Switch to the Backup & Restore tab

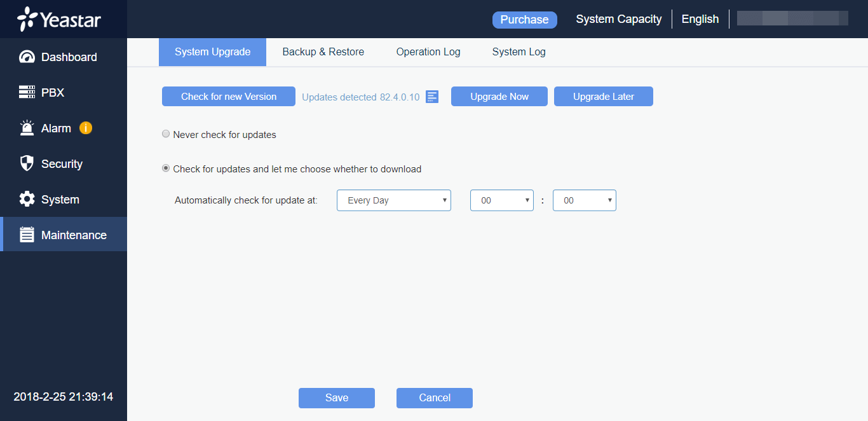tap(323, 52)
